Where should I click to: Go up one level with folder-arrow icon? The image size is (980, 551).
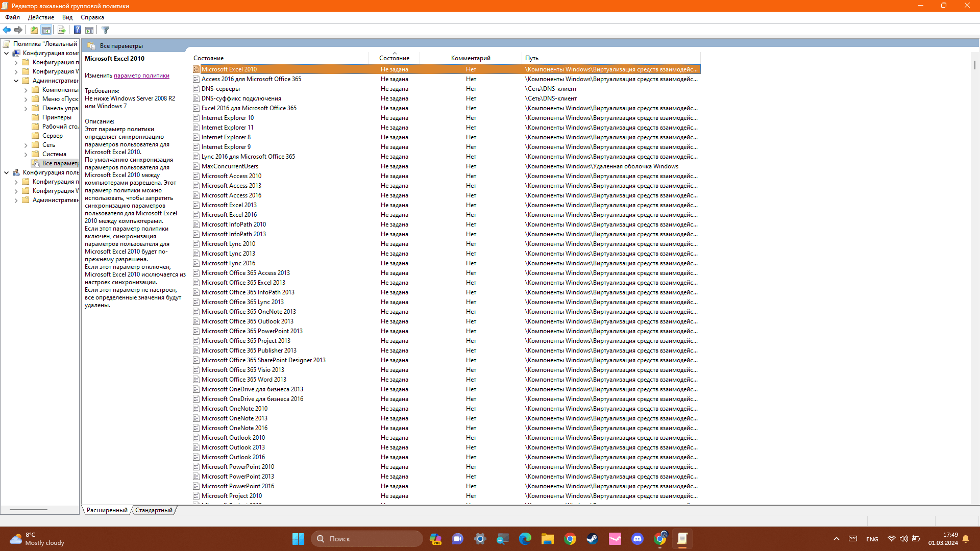pyautogui.click(x=34, y=30)
